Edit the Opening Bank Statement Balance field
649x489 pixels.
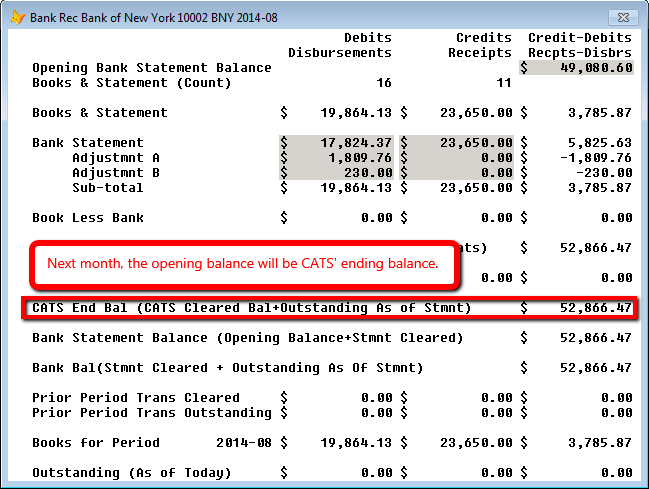(x=576, y=67)
